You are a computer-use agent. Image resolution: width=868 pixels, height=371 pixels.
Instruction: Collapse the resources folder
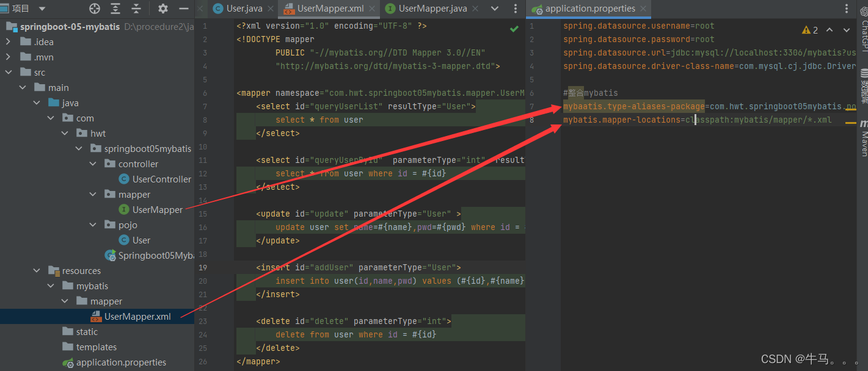pos(36,271)
